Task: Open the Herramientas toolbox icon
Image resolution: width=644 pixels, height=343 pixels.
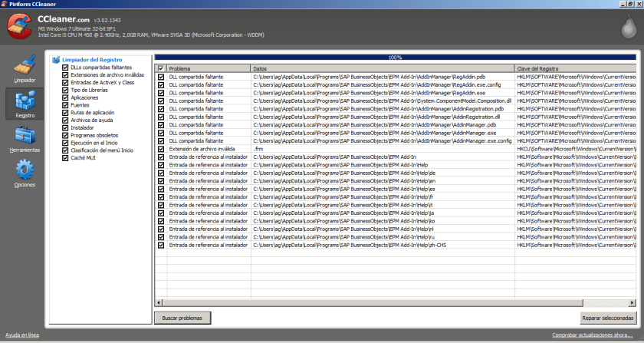Action: 25,137
